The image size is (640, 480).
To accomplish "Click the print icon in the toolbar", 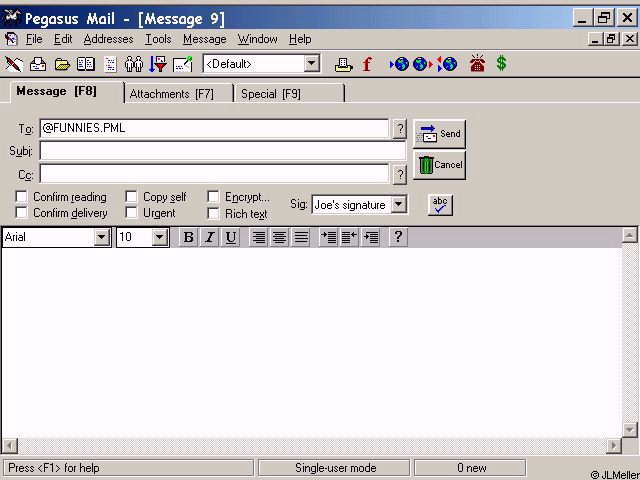I will pyautogui.click(x=343, y=64).
